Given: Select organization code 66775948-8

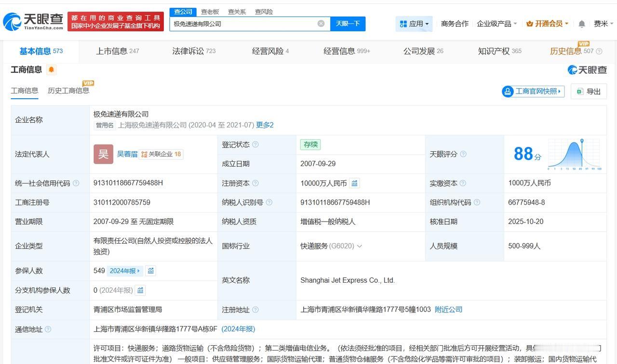Looking at the screenshot, I should (x=526, y=203).
